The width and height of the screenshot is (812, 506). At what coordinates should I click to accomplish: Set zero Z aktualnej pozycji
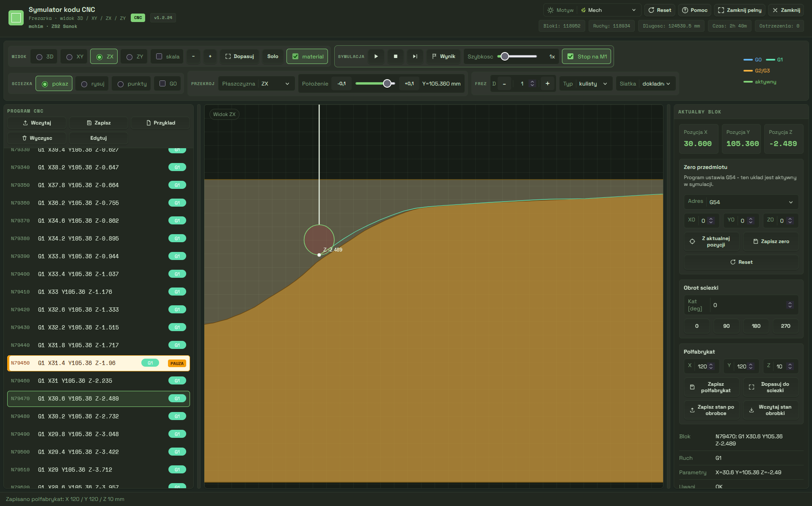[712, 241]
